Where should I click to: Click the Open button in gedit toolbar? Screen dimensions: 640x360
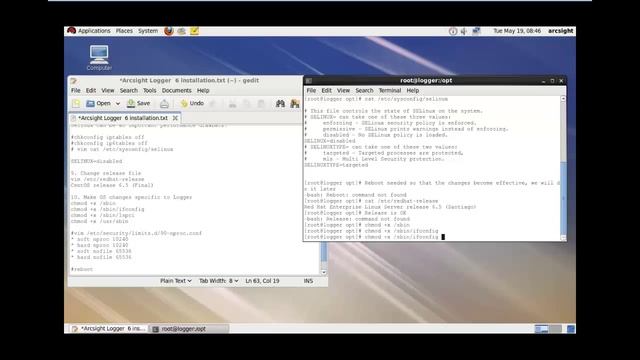click(98, 104)
